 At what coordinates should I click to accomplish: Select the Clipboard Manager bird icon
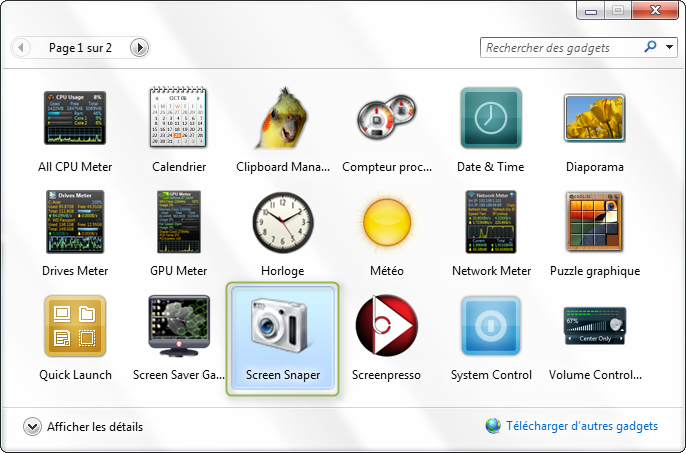click(x=283, y=119)
